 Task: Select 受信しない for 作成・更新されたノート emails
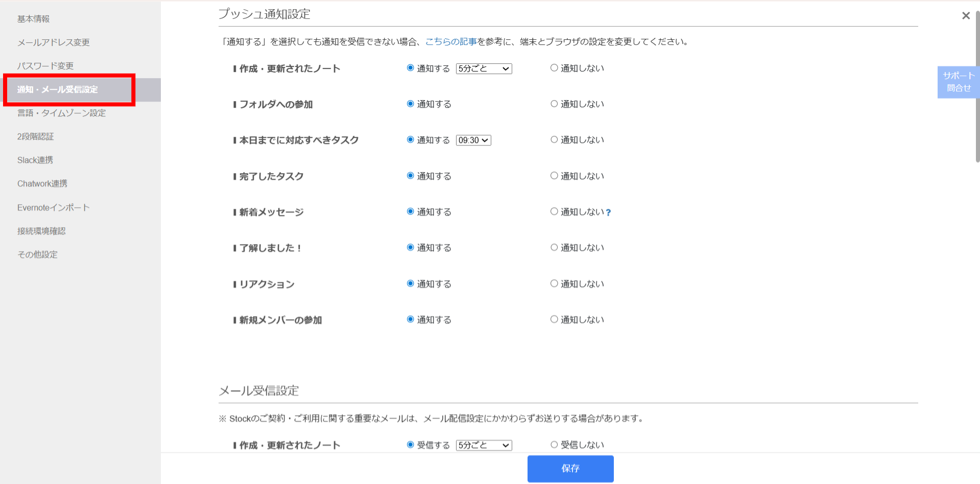(554, 444)
